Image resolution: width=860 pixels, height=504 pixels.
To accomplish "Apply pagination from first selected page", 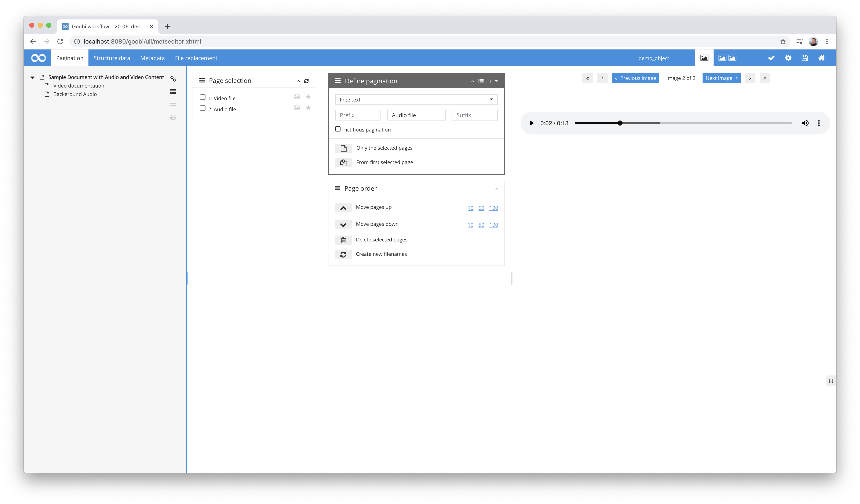I will [343, 163].
